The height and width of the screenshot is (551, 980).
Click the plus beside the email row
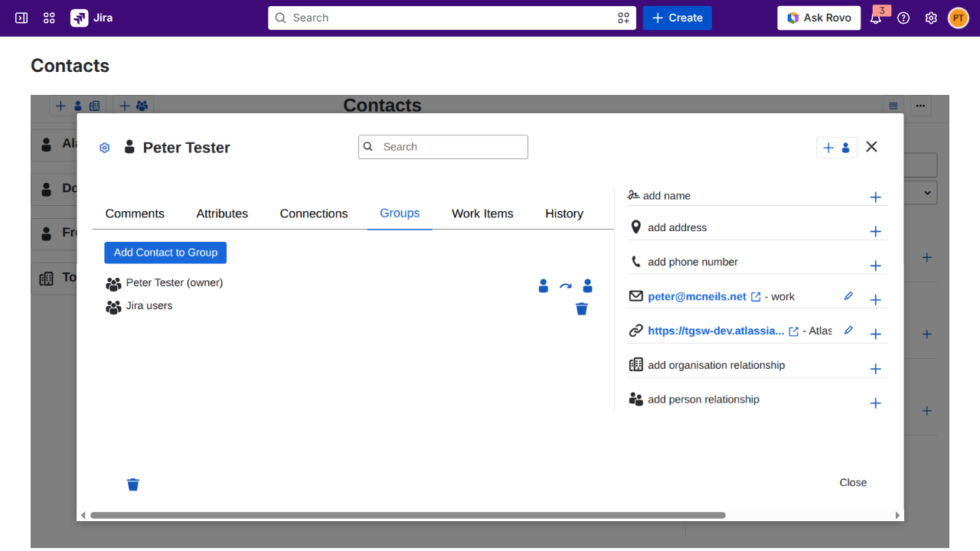(x=876, y=300)
